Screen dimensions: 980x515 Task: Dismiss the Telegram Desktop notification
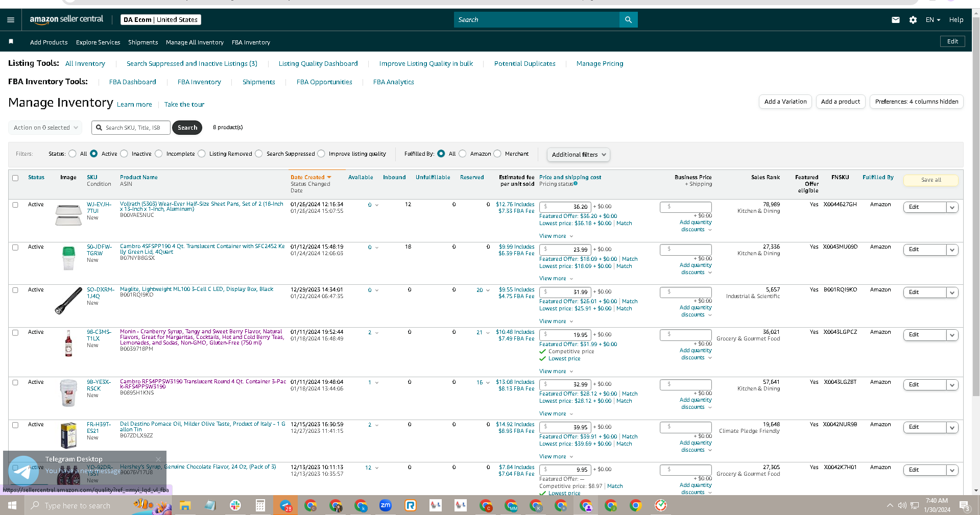[158, 459]
